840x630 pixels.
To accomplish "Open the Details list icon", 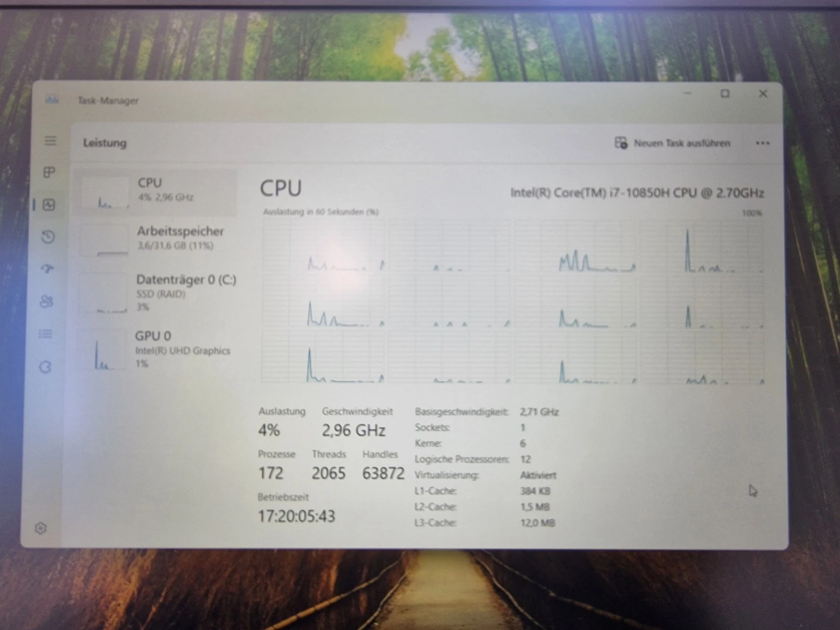I will (x=46, y=333).
